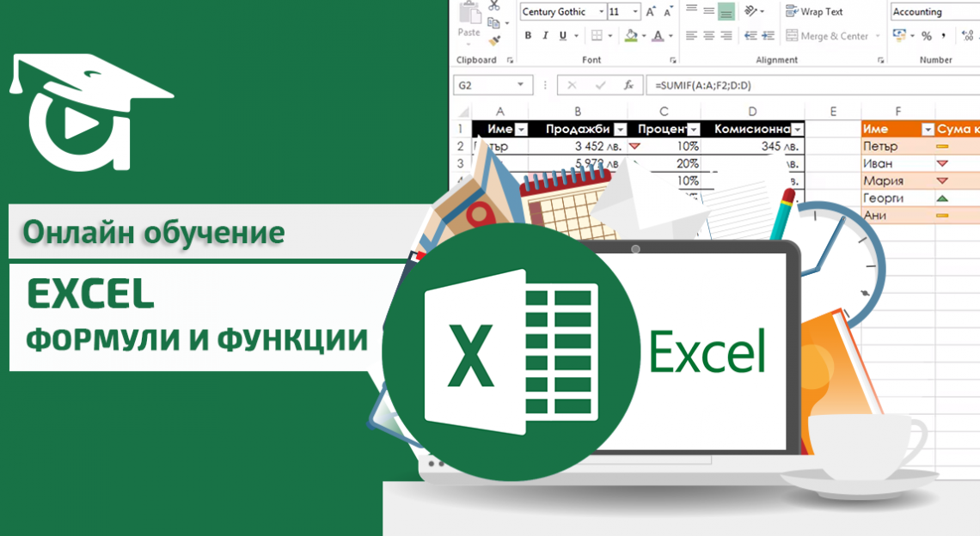Open the font size 11 dropdown

(x=635, y=12)
